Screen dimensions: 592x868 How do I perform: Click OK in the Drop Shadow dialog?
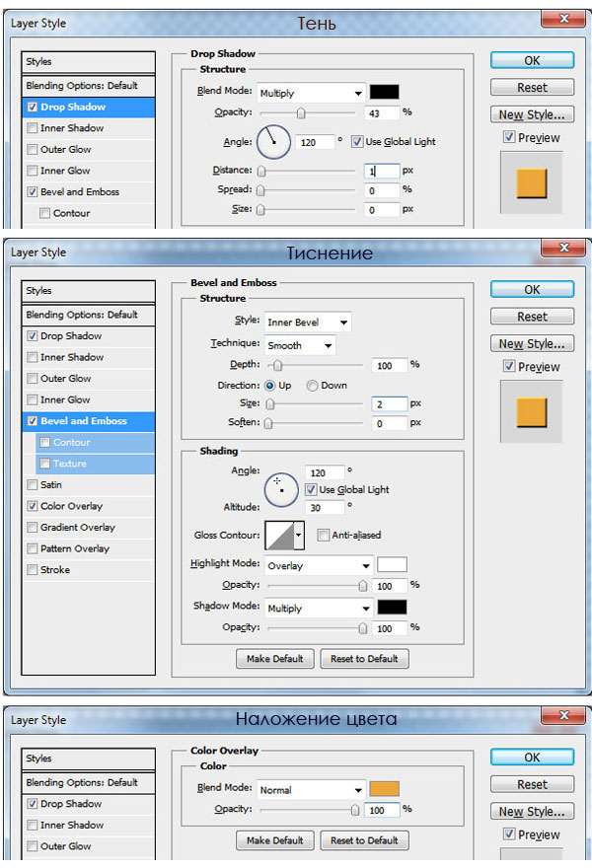point(532,61)
